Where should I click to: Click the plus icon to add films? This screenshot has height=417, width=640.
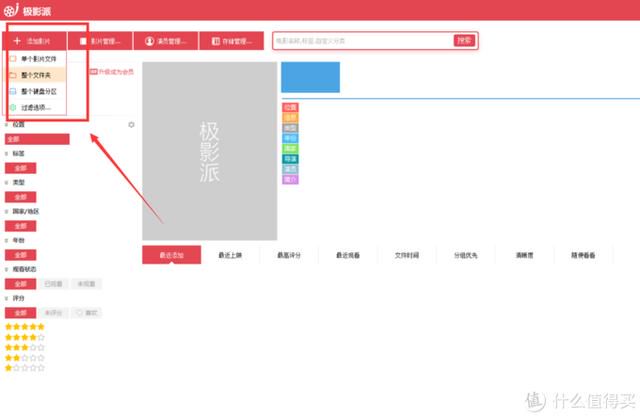pyautogui.click(x=17, y=41)
